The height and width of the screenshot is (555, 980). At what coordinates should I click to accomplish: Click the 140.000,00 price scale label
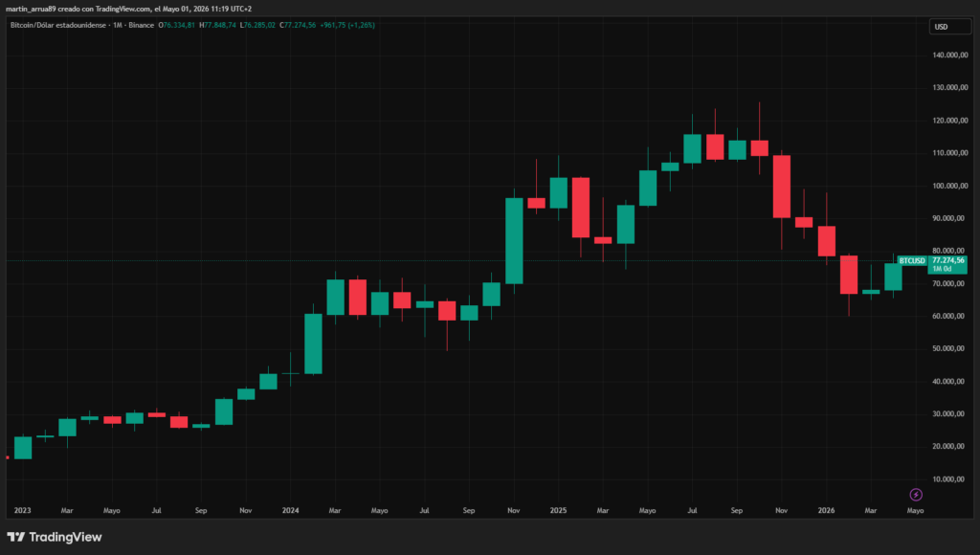click(x=950, y=55)
